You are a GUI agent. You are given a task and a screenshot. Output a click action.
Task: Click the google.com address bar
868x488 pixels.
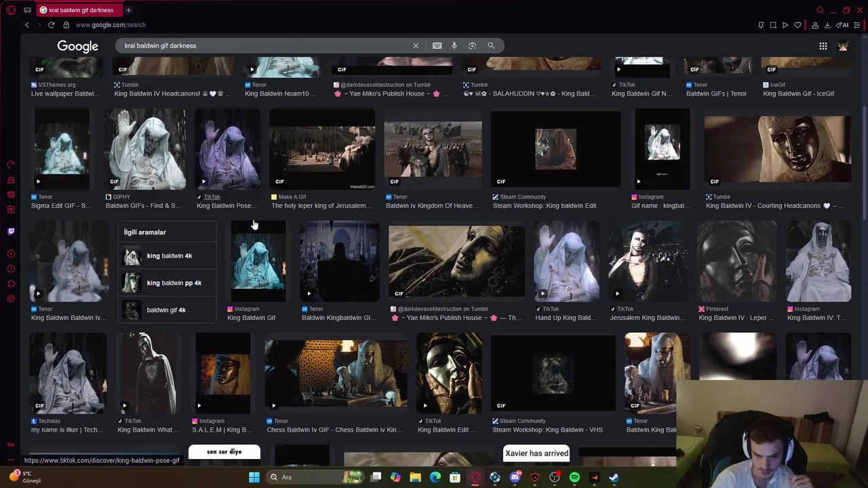tap(111, 25)
